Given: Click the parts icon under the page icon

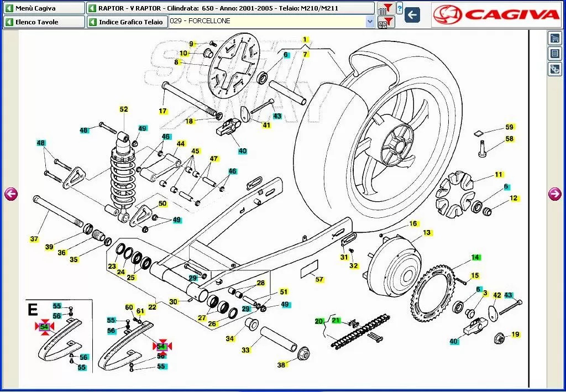Looking at the screenshot, I should [554, 69].
